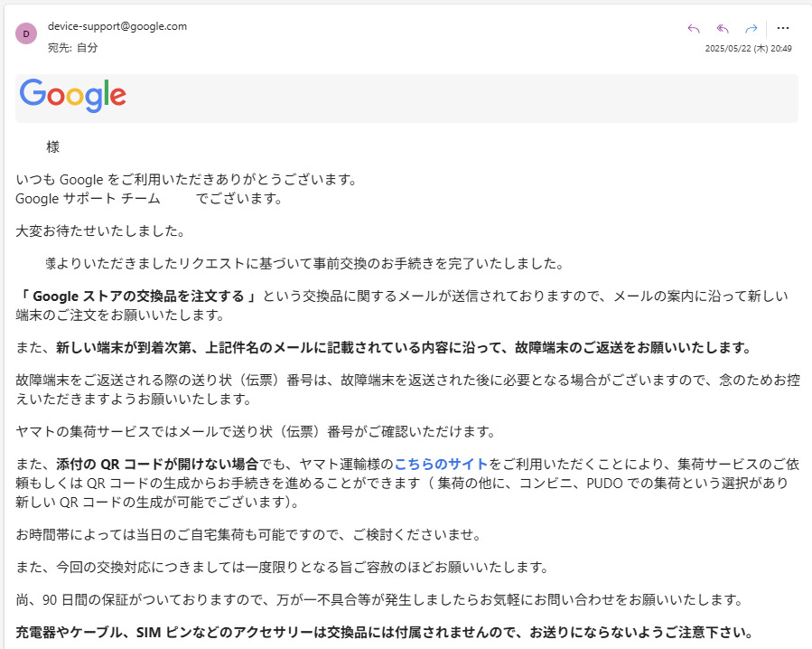Click the bold phrase 添付の QR コードが開けない場合
Screen dimensions: 812x649
coord(157,464)
